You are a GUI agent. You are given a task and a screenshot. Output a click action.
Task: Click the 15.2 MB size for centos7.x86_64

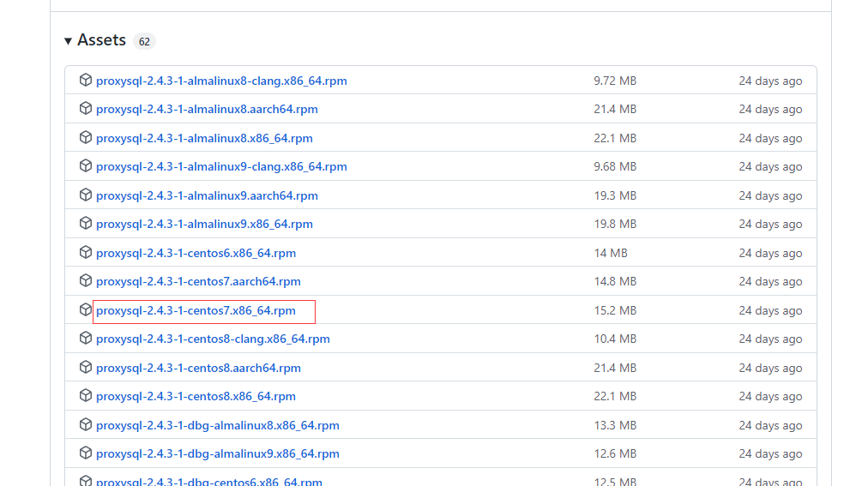615,310
